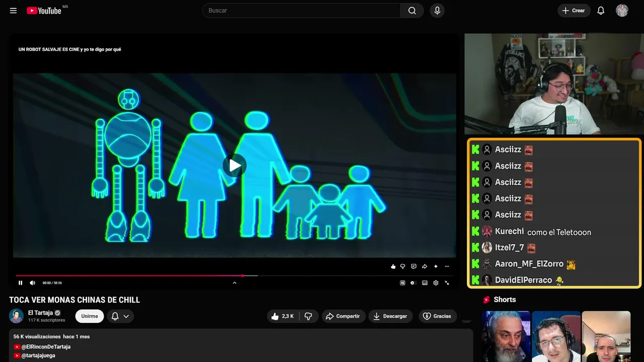The width and height of the screenshot is (644, 362).
Task: Expand the chevron-up panel in player bar
Action: pos(234,283)
